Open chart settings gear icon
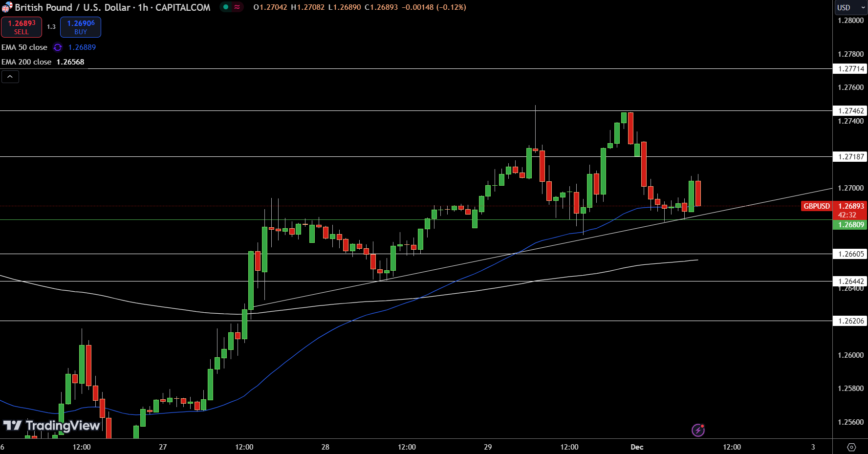The width and height of the screenshot is (868, 454). 851,447
